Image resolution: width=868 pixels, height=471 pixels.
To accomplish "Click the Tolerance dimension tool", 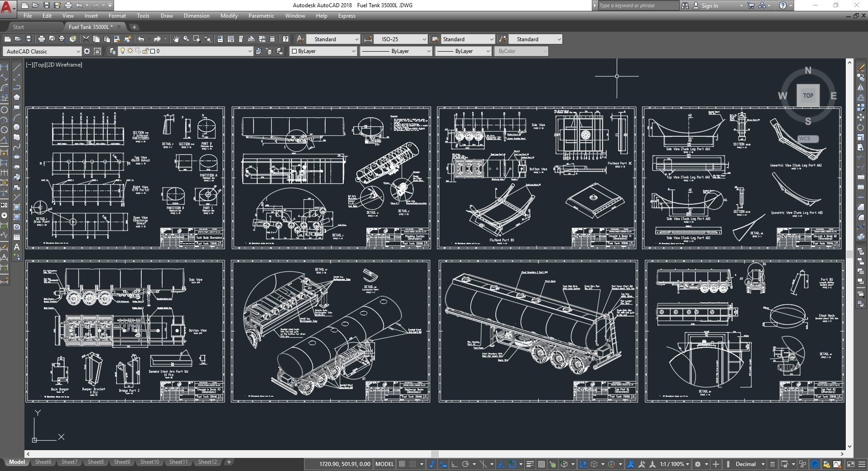I will (5, 205).
